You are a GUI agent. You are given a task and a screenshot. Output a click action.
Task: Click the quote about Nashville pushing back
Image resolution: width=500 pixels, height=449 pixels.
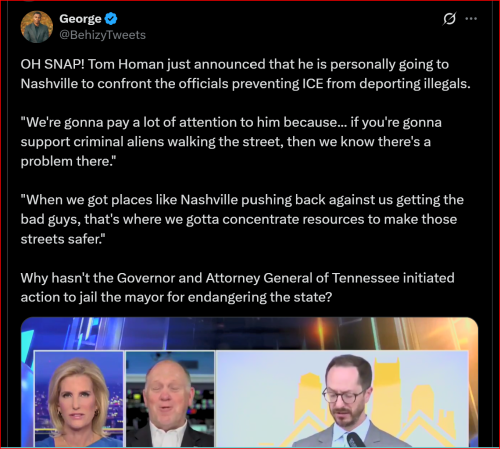[242, 219]
